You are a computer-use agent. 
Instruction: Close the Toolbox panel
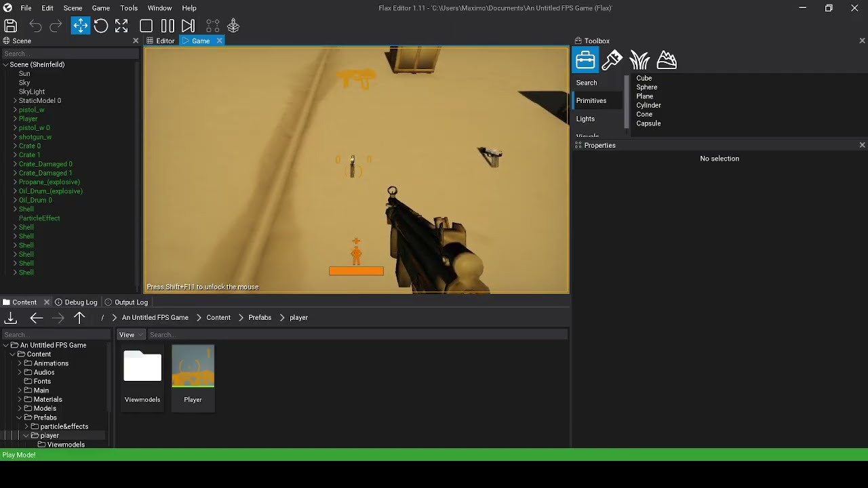862,41
